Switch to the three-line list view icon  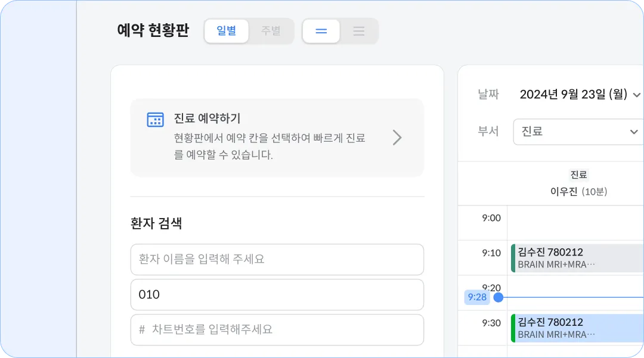[x=359, y=31]
